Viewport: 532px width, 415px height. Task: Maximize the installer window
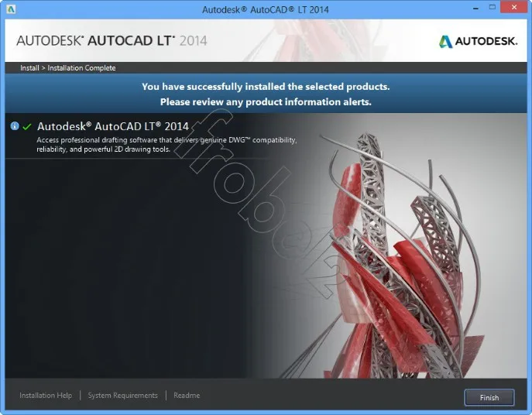click(493, 8)
